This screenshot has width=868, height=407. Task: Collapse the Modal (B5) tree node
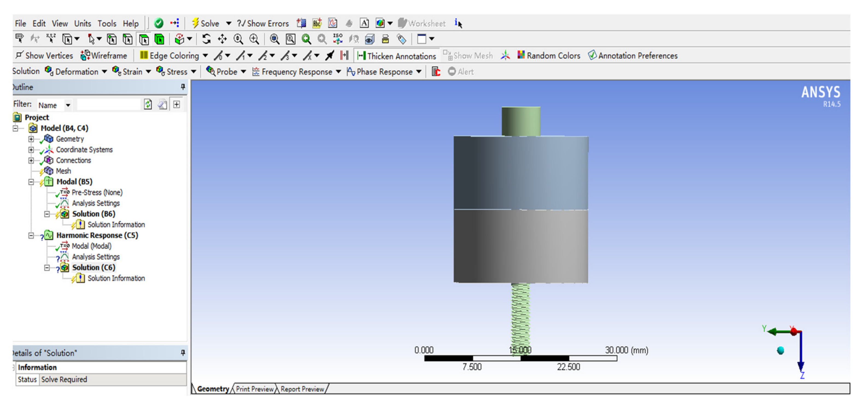click(x=31, y=182)
